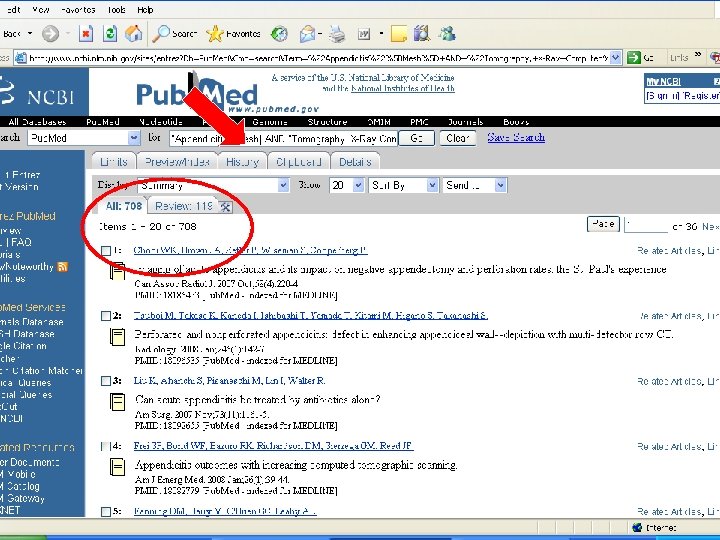Open the Search database PubMed dropdown

pyautogui.click(x=84, y=138)
